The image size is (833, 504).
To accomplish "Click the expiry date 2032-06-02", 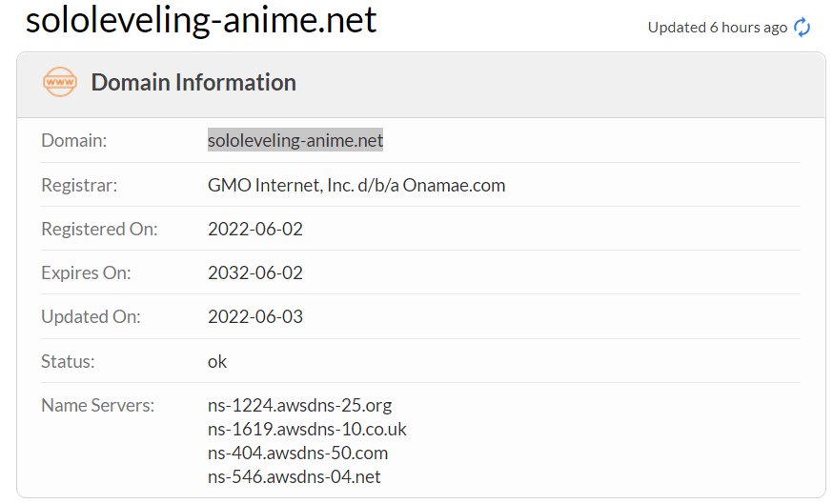I will pos(255,273).
